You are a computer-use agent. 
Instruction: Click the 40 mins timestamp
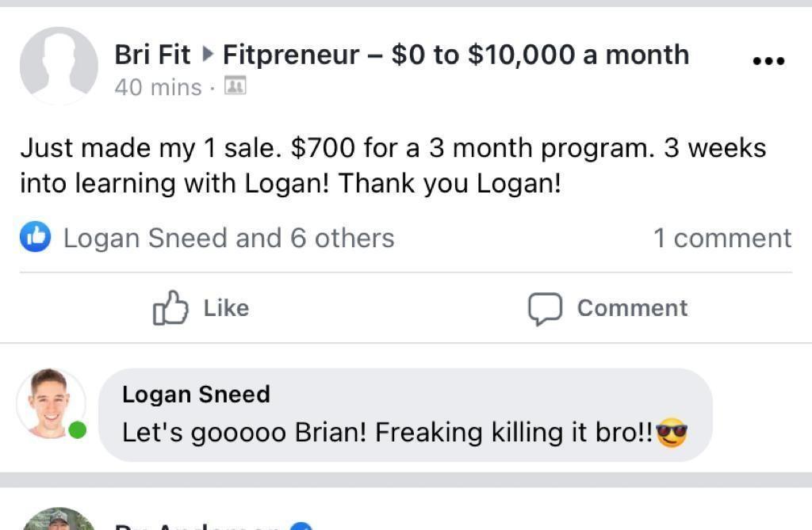158,87
